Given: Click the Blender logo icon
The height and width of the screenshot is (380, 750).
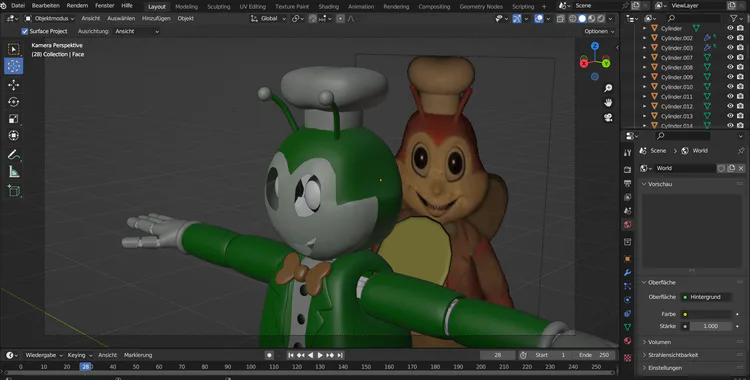Looking at the screenshot, I should pyautogui.click(x=4, y=6).
